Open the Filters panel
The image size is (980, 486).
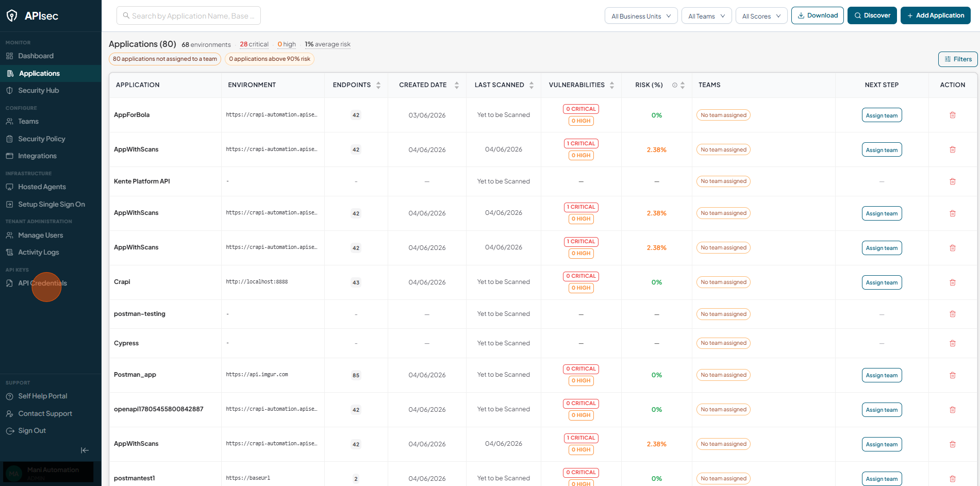pyautogui.click(x=958, y=59)
